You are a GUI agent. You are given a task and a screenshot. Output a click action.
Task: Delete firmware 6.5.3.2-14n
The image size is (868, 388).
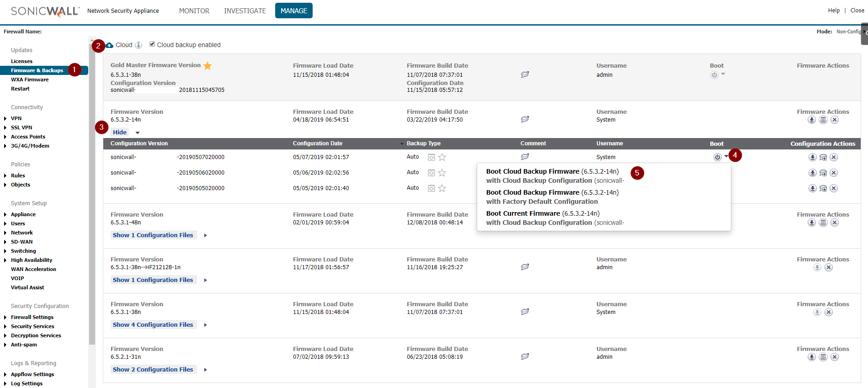(x=835, y=120)
